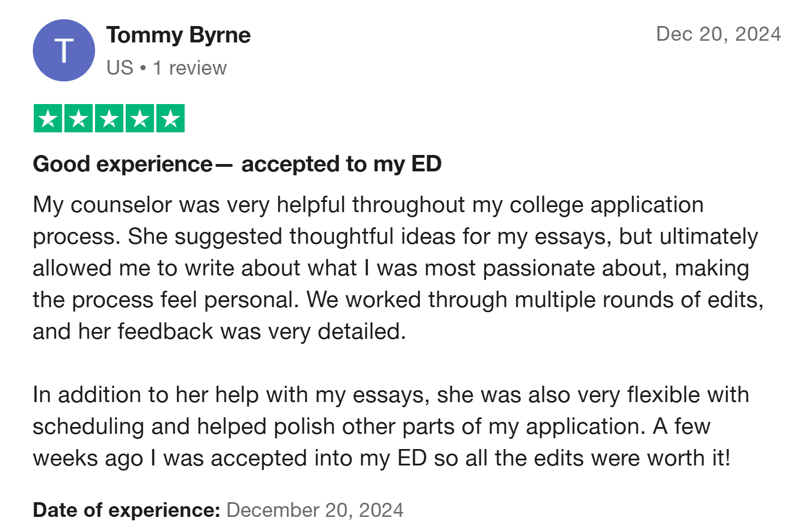Click the line starting "scheduling and helped polish"
The height and width of the screenshot is (522, 812).
coord(372,426)
